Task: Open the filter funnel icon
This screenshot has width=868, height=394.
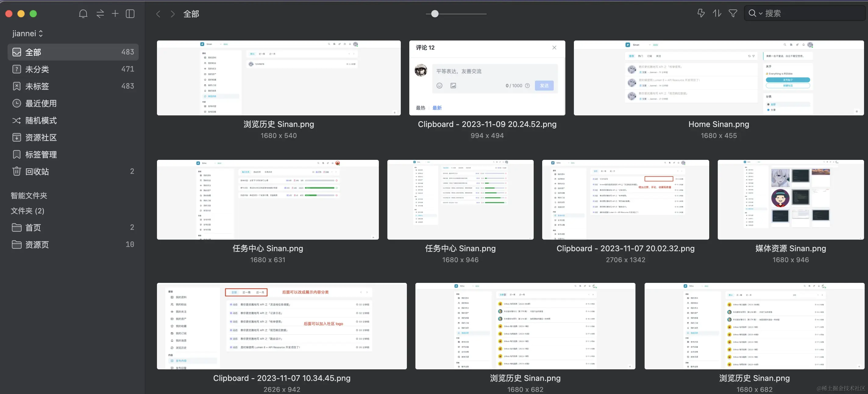Action: click(x=733, y=13)
